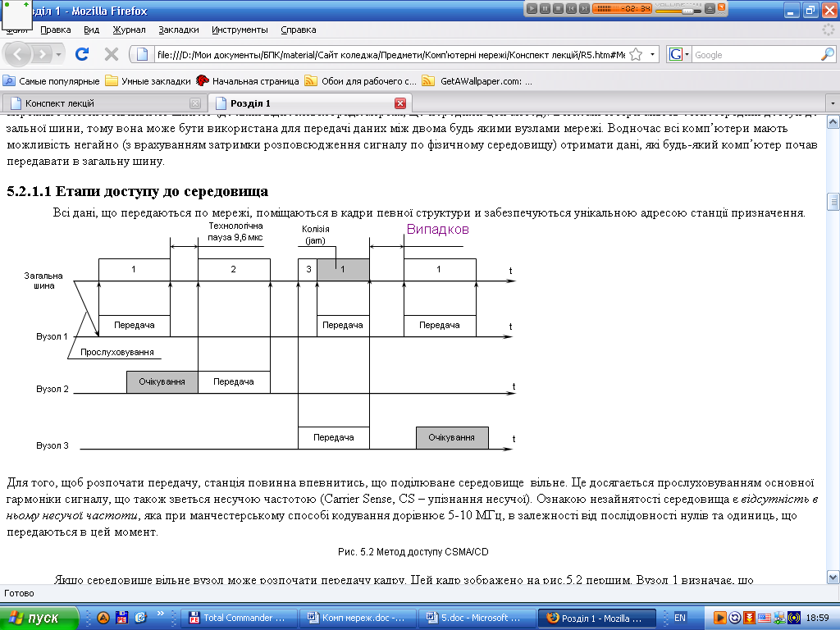Image resolution: width=840 pixels, height=630 pixels.
Task: Click Next track on media player widget
Action: pyautogui.click(x=584, y=8)
